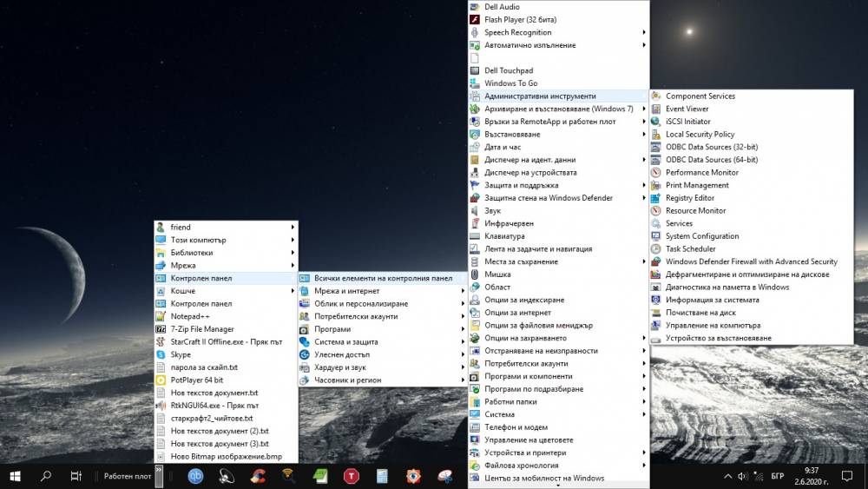Click the Диспечер на устройствата icon

tap(475, 172)
